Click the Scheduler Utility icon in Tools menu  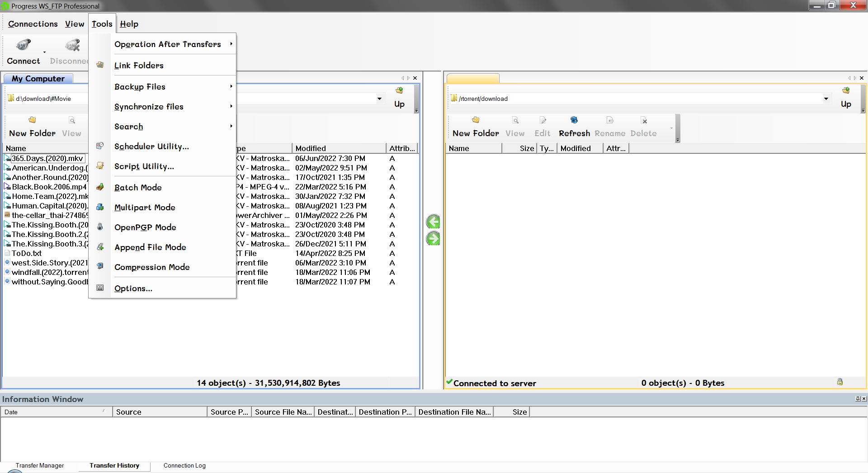click(100, 146)
